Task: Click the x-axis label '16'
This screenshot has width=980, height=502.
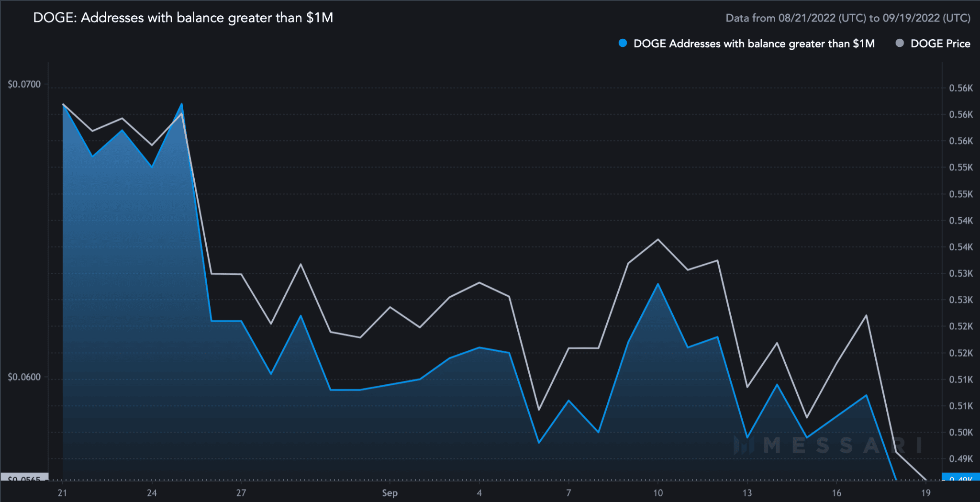Action: (836, 493)
